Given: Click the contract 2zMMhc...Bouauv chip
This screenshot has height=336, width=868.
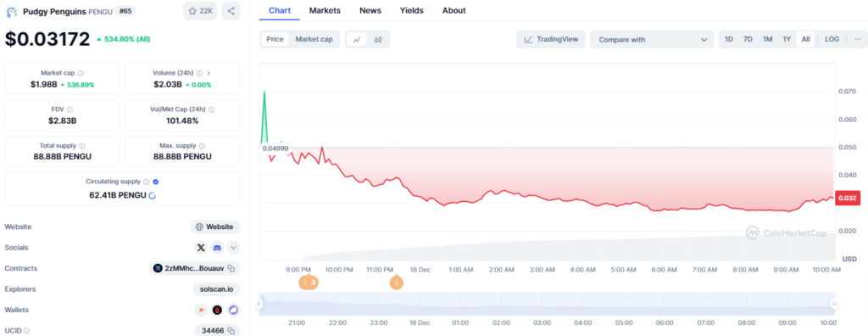Looking at the screenshot, I should (x=194, y=268).
